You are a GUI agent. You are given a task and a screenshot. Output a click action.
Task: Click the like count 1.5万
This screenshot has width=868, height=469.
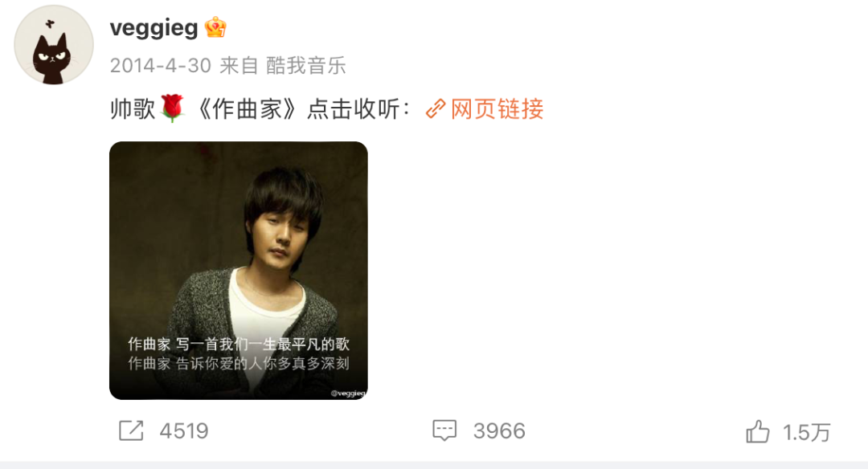tap(807, 433)
